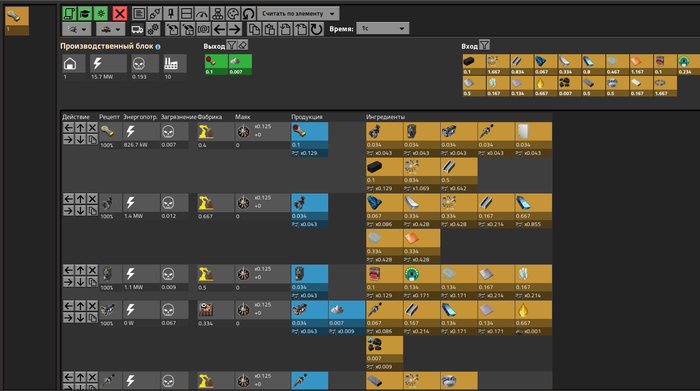This screenshot has height=391, width=700.
Task: Open the summary list view icon
Action: click(x=139, y=13)
